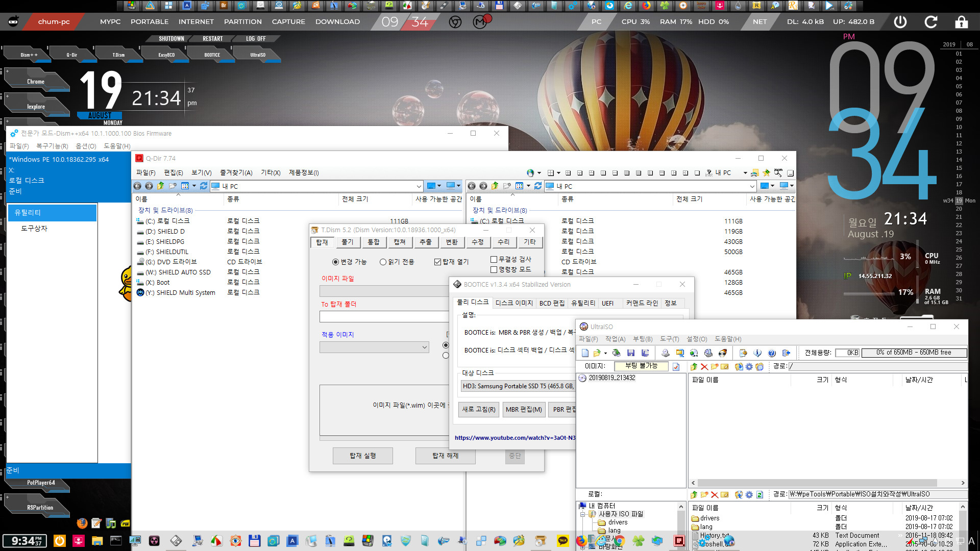Click the SHUTDOWN button at top
This screenshot has width=980, height=551.
(171, 39)
